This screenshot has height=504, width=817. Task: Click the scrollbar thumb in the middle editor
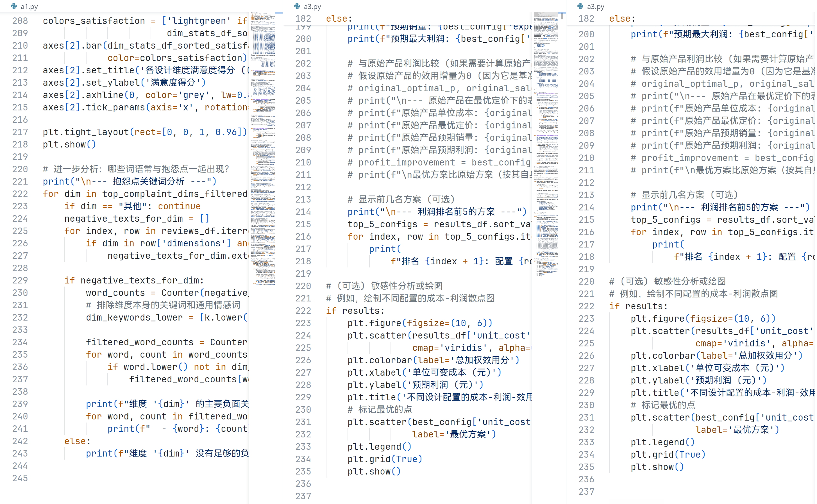click(563, 16)
